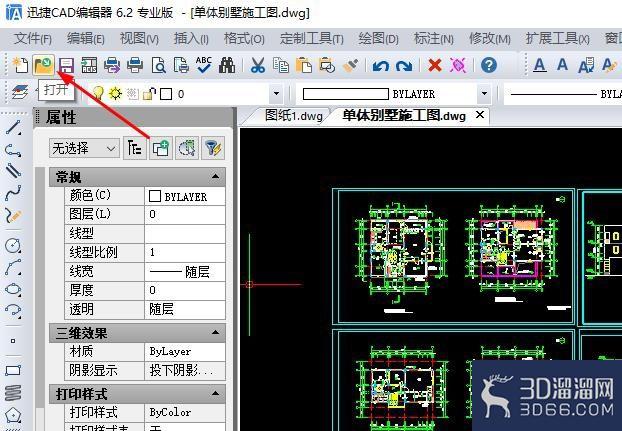The width and height of the screenshot is (622, 431).
Task: Select the Rectangle drawing tool
Action: click(x=13, y=370)
